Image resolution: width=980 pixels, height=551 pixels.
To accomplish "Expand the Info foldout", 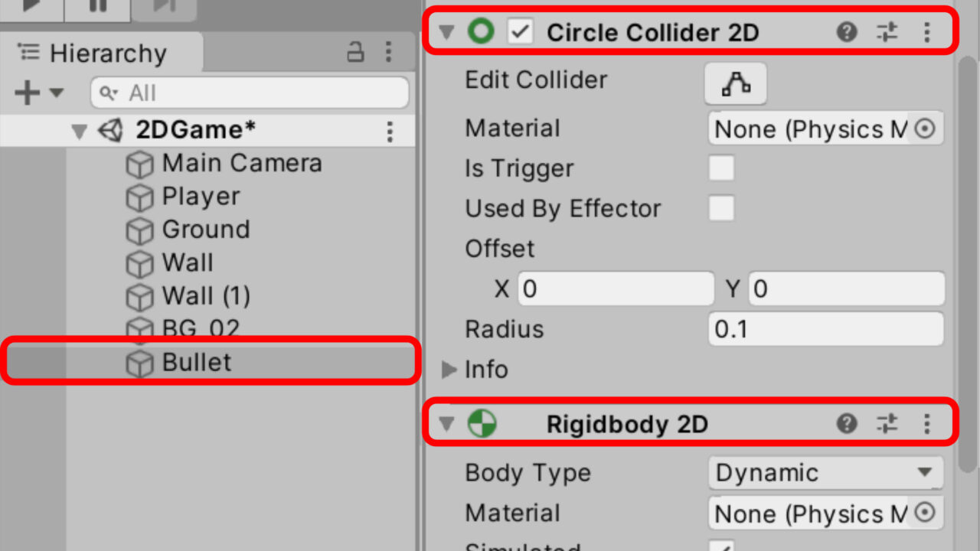I will coord(449,370).
